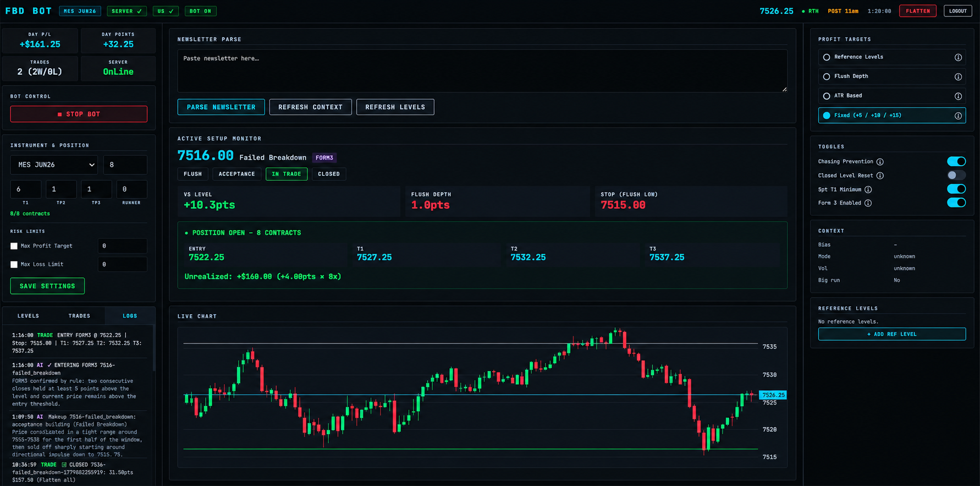Click Parse Newsletter button

point(221,107)
